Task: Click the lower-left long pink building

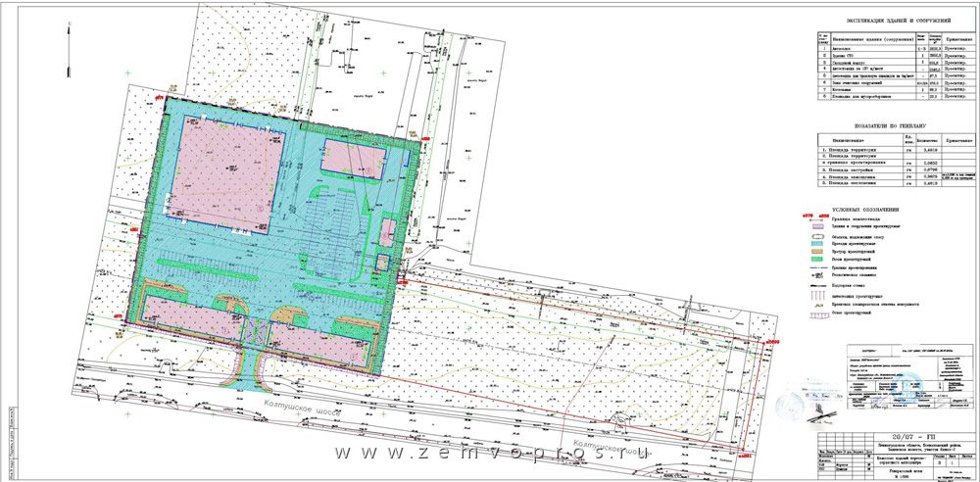Action: tap(188, 313)
